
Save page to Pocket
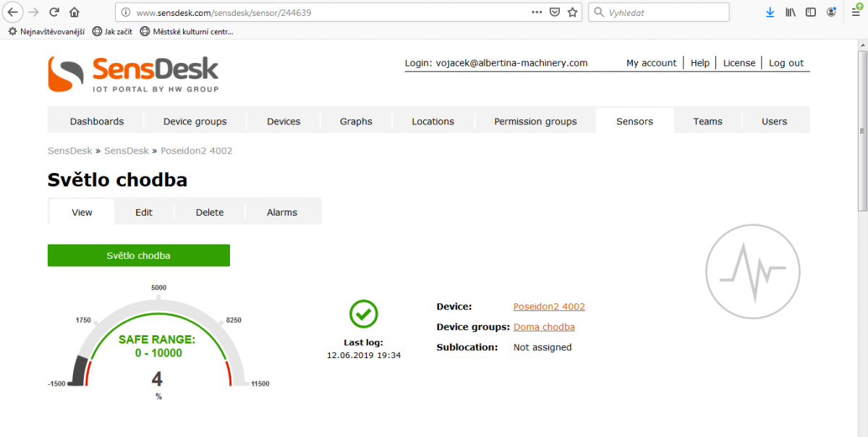coord(555,12)
